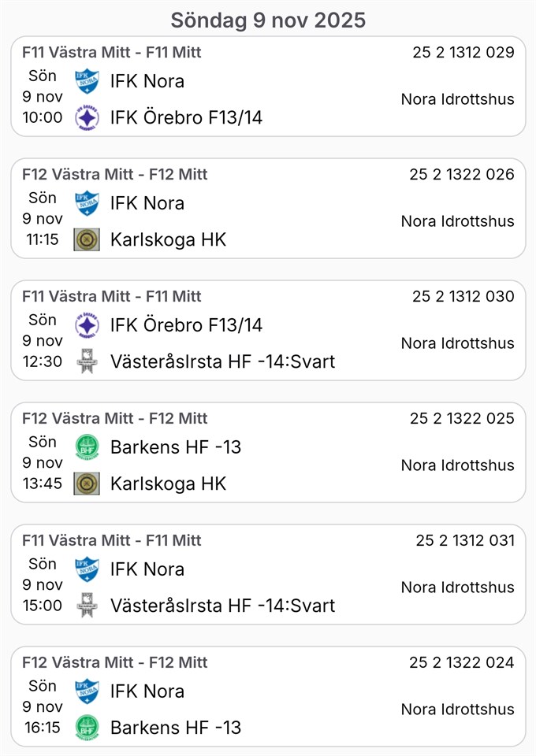Click VästeråsIrsta logo in 12:30 match
536x756 pixels.
point(87,361)
